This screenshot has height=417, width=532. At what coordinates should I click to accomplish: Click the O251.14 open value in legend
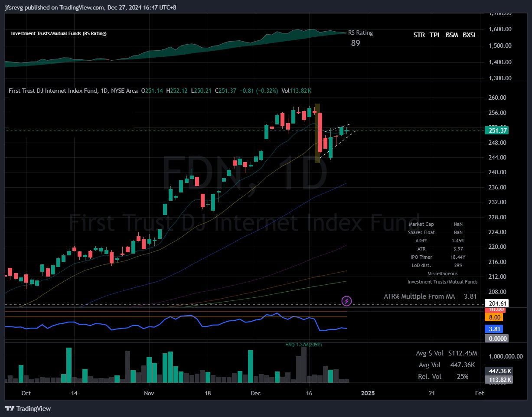click(x=152, y=91)
